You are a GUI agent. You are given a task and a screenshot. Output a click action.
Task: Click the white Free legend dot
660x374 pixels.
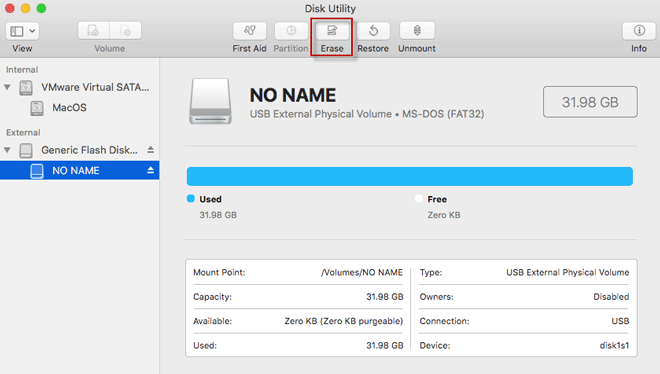[418, 199]
